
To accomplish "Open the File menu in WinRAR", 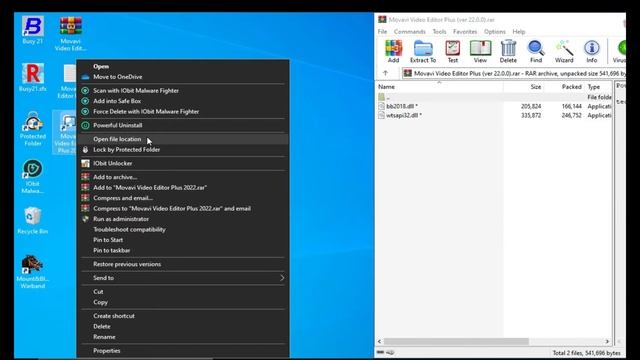I will pos(382,31).
